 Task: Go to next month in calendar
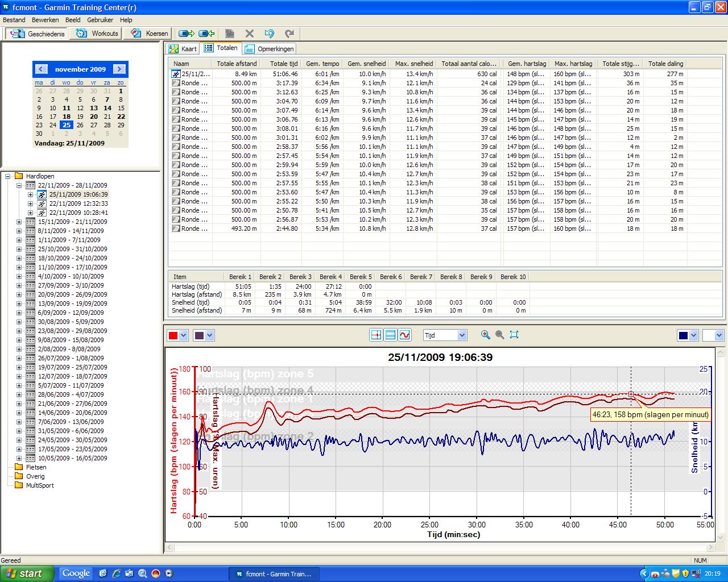click(119, 69)
